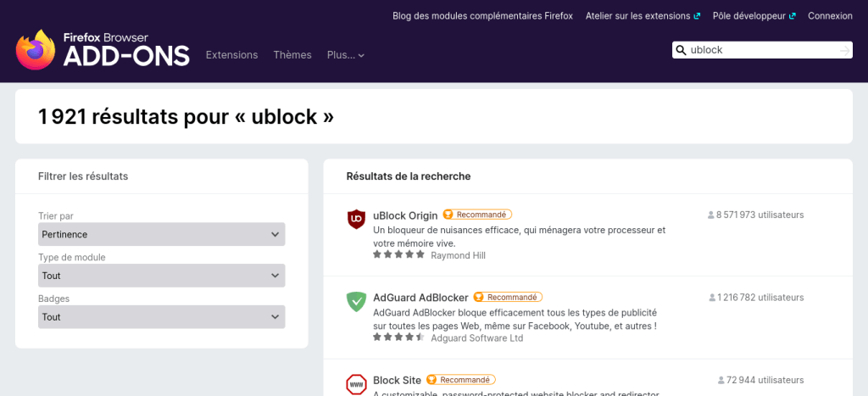
Task: Click uBlock Origin's star rating
Action: click(398, 254)
